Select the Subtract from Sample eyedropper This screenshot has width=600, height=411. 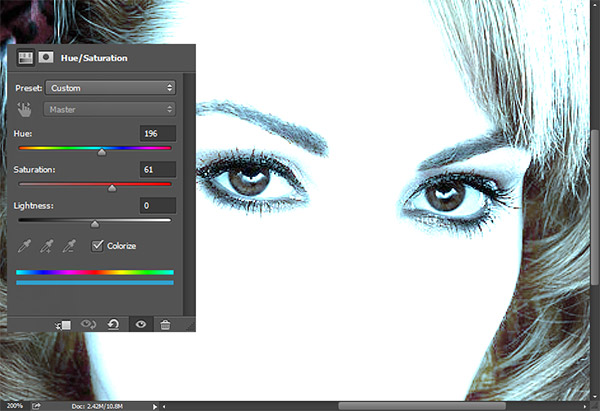[x=69, y=245]
